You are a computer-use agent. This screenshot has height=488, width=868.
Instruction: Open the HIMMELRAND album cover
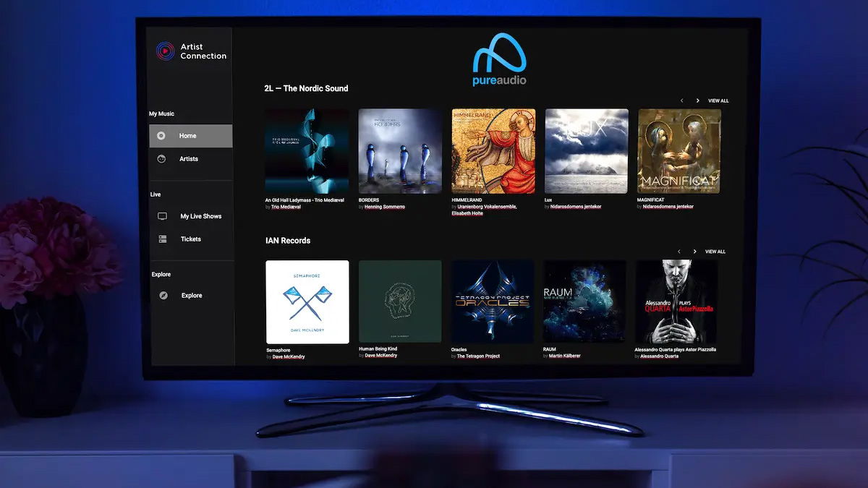coord(493,151)
